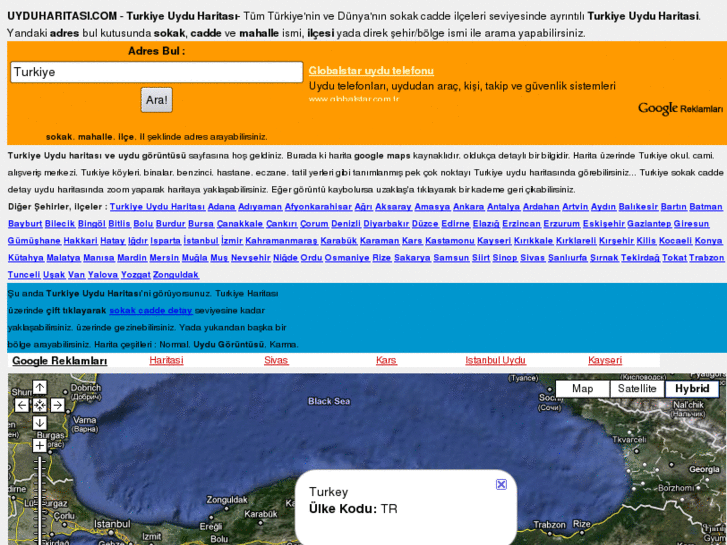
Task: Open the Samsun city link
Action: pyautogui.click(x=451, y=257)
